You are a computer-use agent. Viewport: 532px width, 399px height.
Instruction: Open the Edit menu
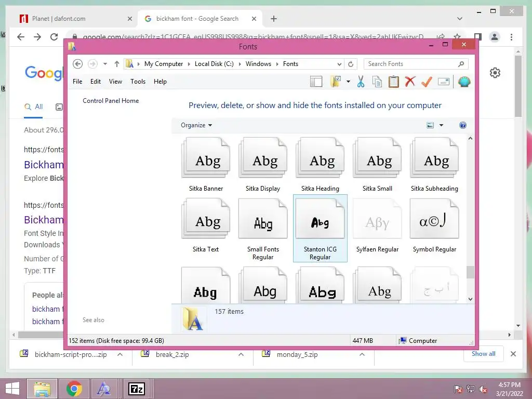[x=96, y=82]
